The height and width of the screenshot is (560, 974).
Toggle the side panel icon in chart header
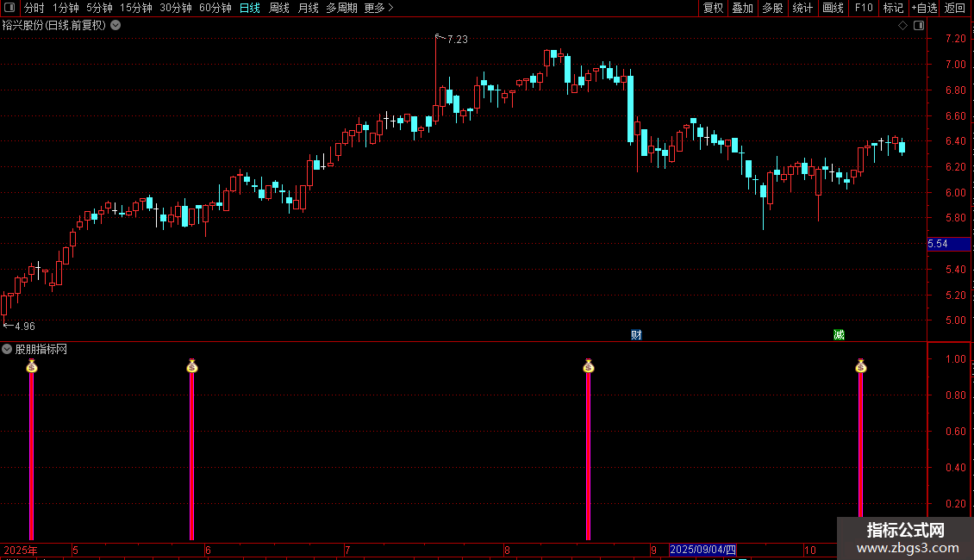[x=919, y=26]
